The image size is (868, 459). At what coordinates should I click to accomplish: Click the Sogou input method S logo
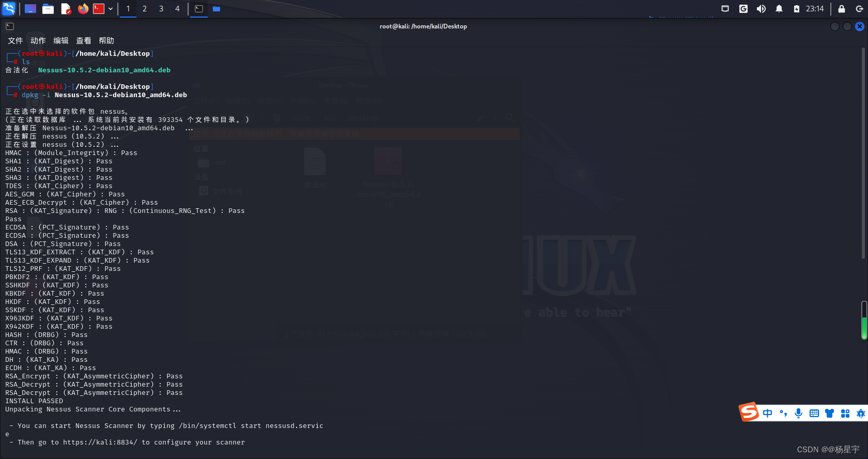pyautogui.click(x=749, y=412)
